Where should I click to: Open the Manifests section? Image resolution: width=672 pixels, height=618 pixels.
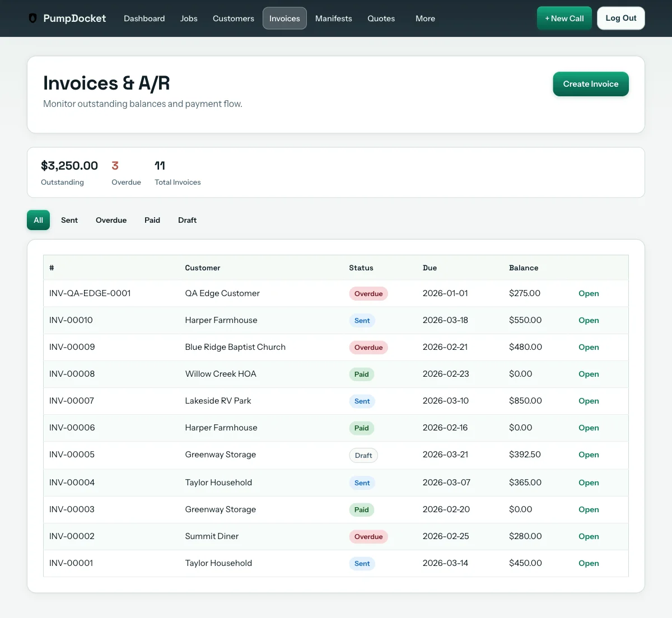coord(333,18)
